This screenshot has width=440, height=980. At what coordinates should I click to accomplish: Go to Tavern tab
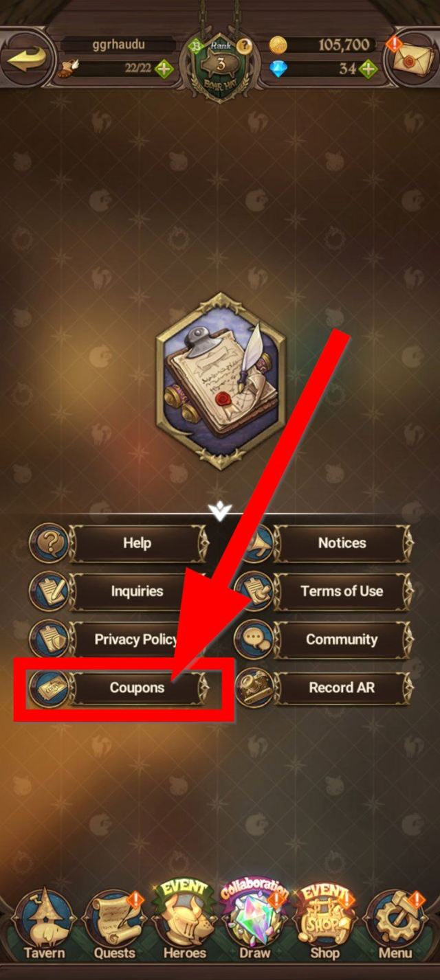[x=44, y=924]
